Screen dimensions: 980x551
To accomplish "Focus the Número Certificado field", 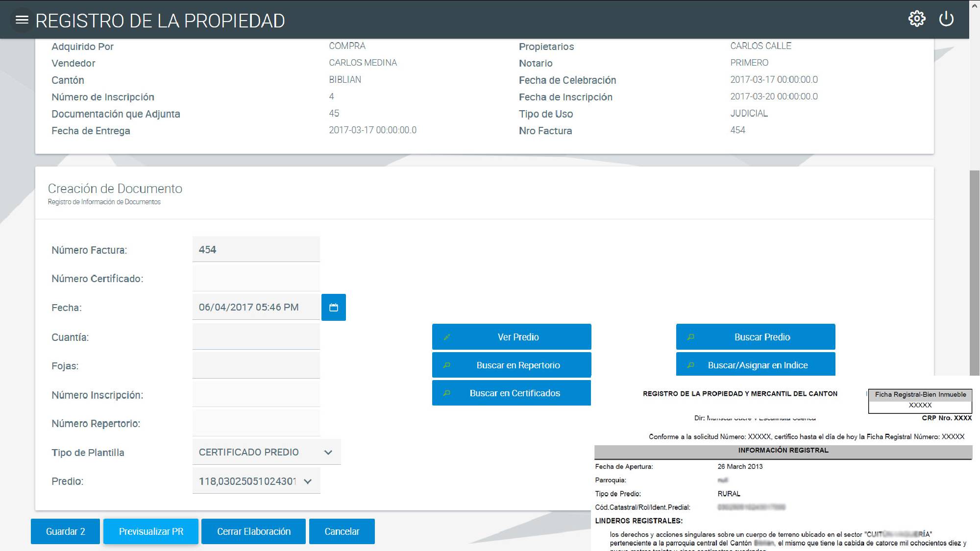I will 256,278.
